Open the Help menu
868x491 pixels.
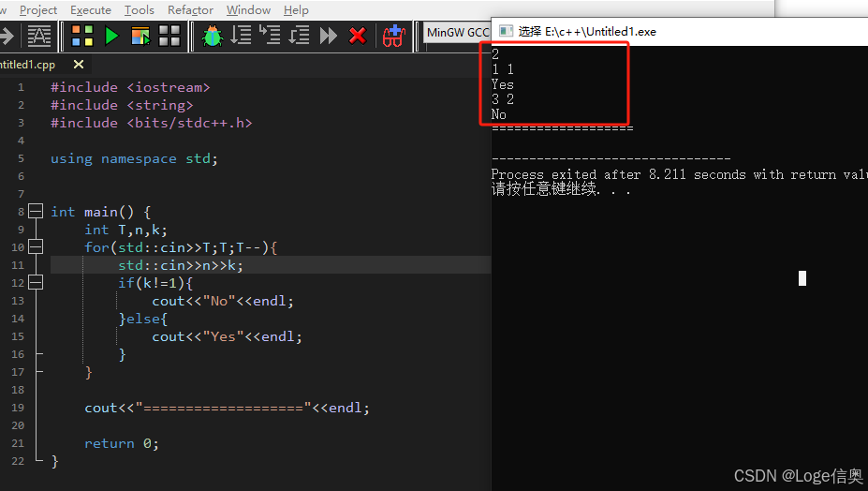[x=296, y=10]
